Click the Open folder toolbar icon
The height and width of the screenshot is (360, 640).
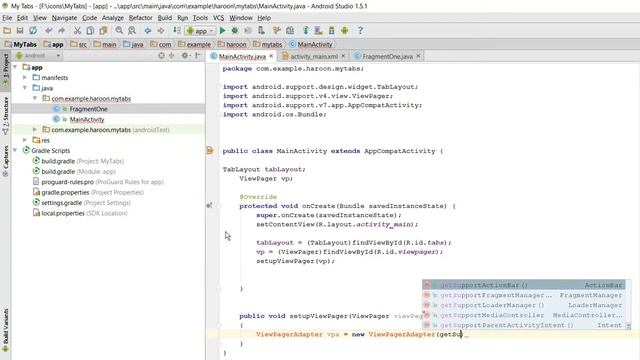7,31
